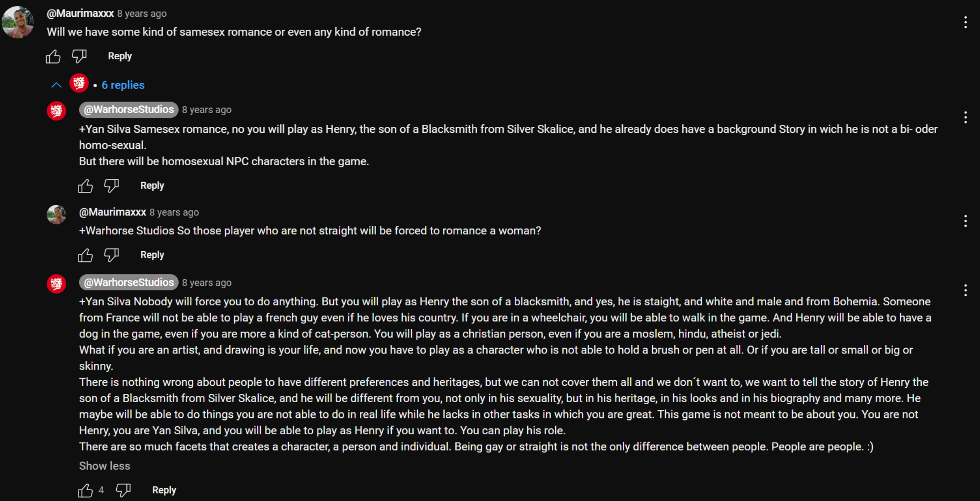Dislike the long WarhorseStudios reply
This screenshot has width=980, height=501.
124,490
